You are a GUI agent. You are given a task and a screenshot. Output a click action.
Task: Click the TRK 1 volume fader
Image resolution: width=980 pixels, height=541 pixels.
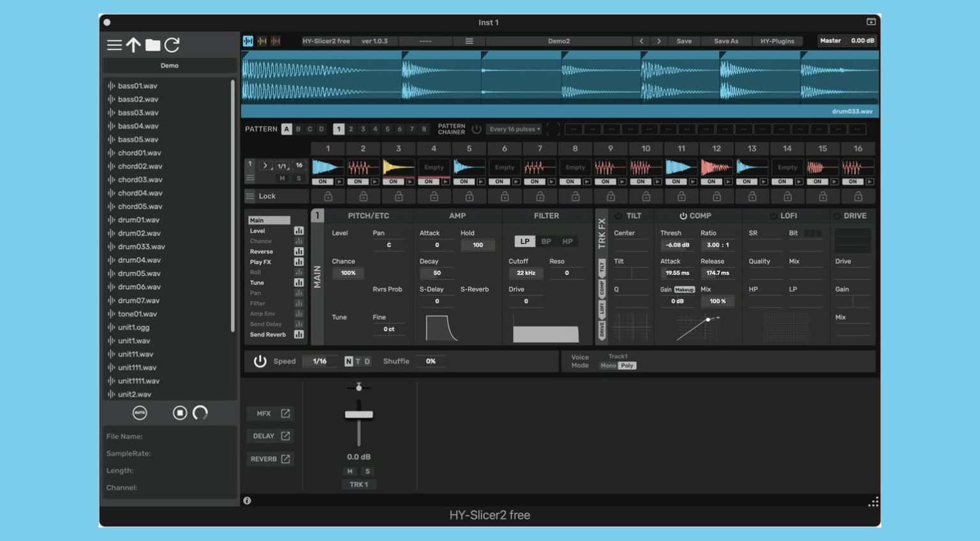pos(359,415)
